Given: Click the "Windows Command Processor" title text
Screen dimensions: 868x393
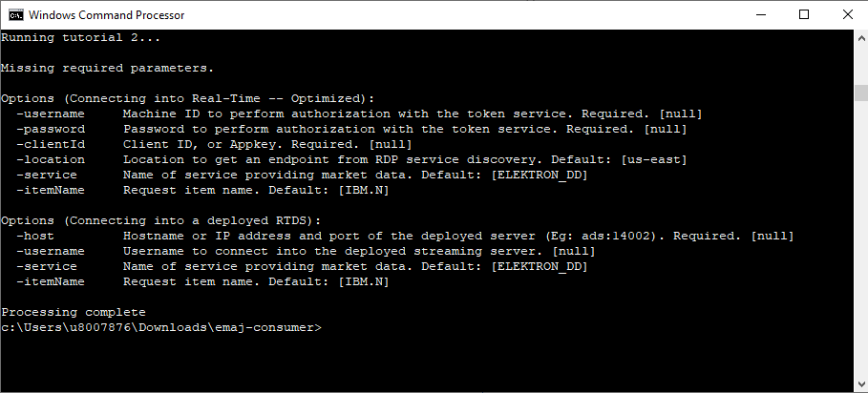Looking at the screenshot, I should pos(106,15).
